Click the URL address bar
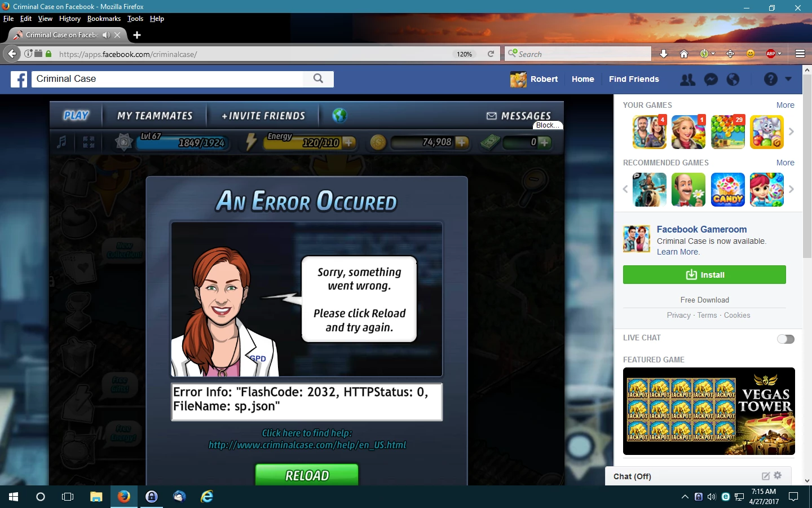The image size is (812, 508). coord(254,54)
